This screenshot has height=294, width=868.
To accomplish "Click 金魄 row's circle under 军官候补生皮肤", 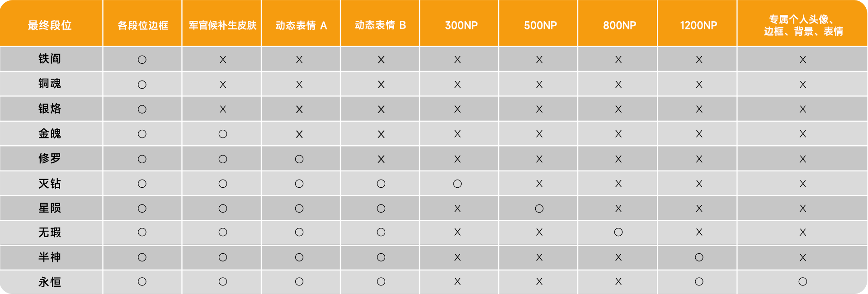I will pyautogui.click(x=222, y=134).
